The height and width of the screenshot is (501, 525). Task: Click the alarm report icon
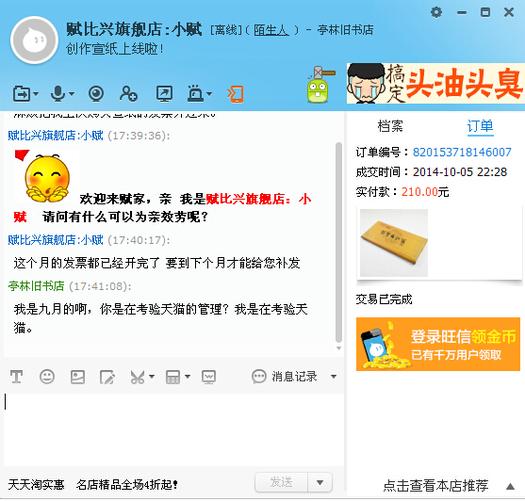(x=196, y=93)
